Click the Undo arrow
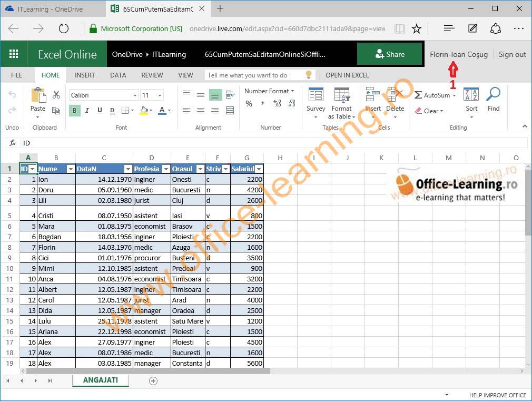The image size is (532, 401). click(x=12, y=95)
